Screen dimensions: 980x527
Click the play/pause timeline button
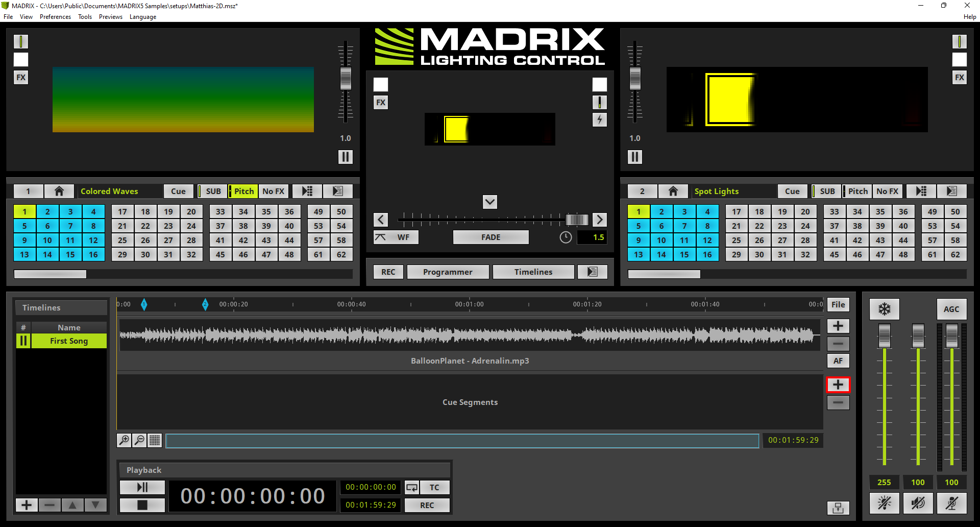pos(142,487)
